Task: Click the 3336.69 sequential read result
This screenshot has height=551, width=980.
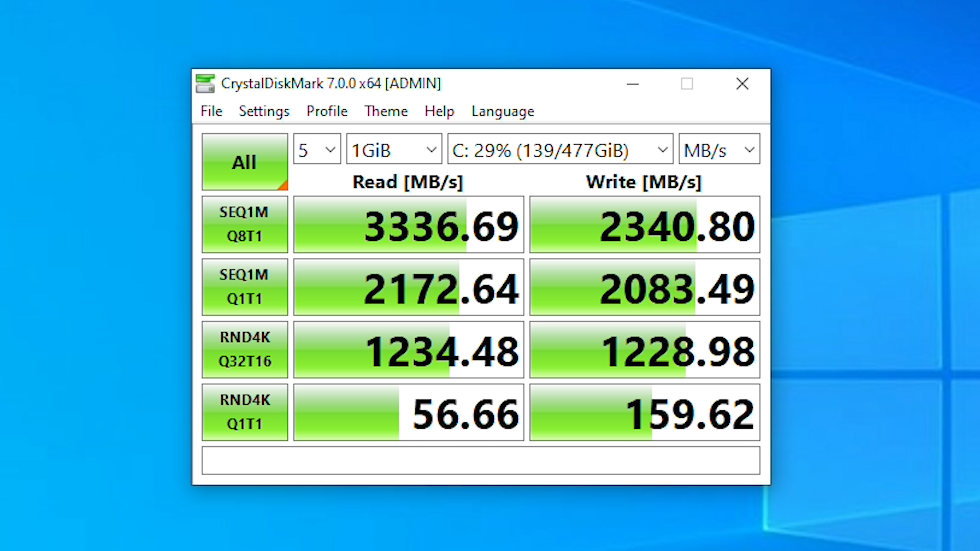Action: 409,224
